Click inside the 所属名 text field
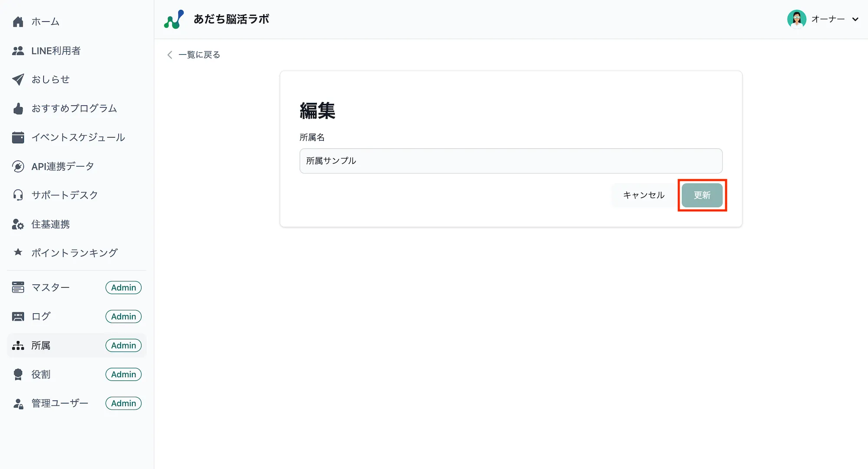The image size is (868, 469). pyautogui.click(x=510, y=161)
